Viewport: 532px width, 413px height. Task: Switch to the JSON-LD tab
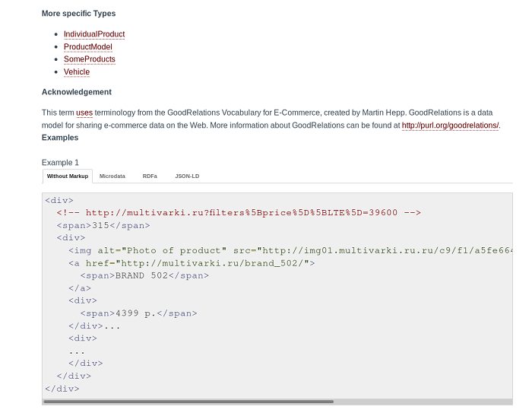[x=187, y=176]
